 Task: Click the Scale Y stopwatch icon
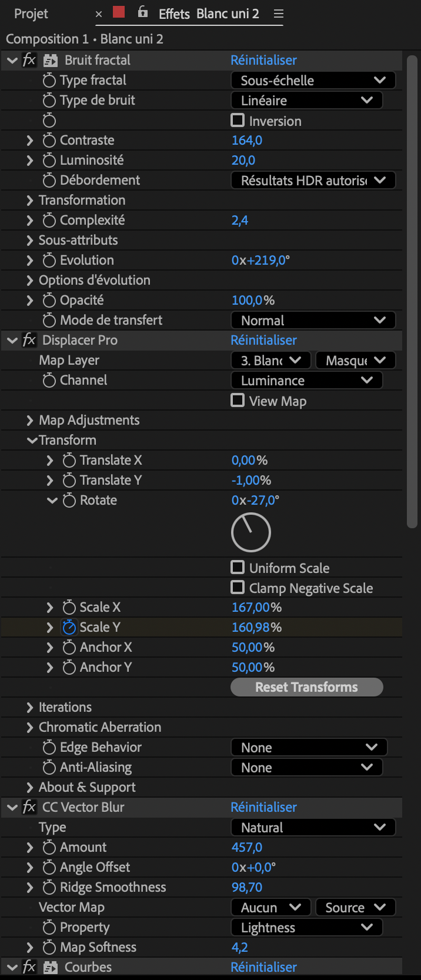tap(69, 628)
